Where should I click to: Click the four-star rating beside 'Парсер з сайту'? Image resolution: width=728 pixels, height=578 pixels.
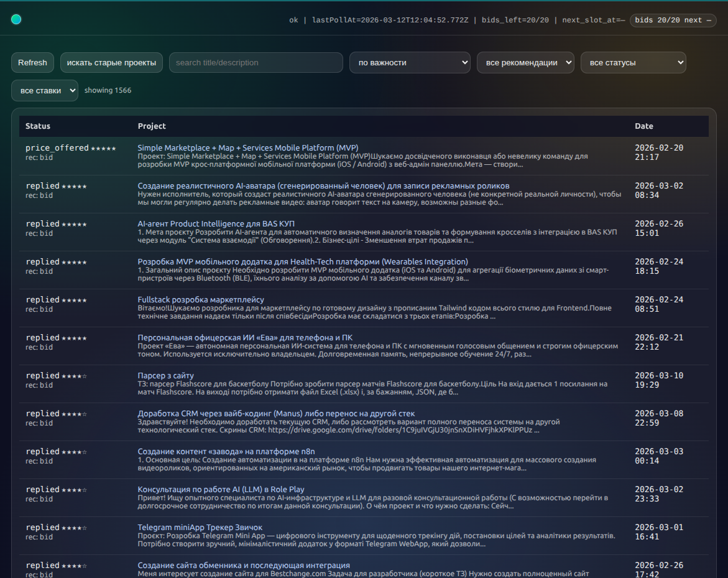(x=74, y=376)
